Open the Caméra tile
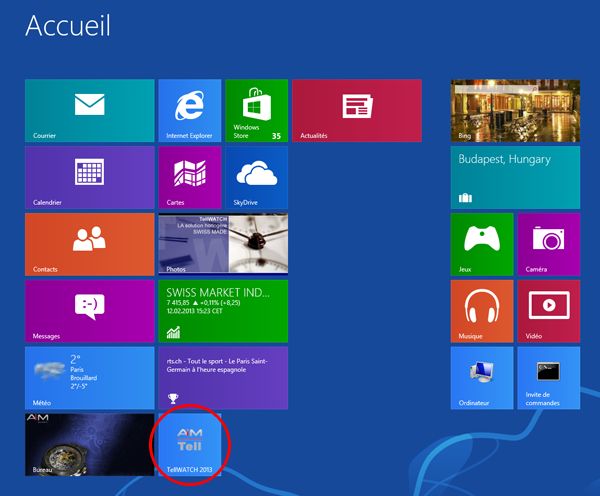The height and width of the screenshot is (496, 600). click(548, 244)
